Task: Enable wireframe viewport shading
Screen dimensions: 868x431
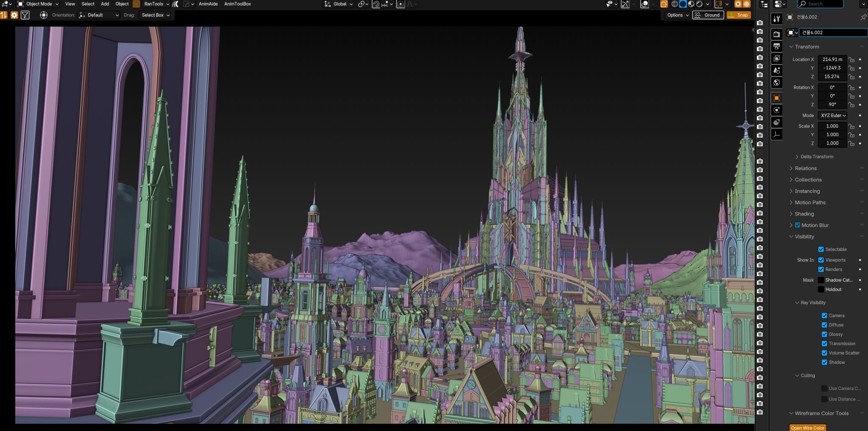Action: 674,4
